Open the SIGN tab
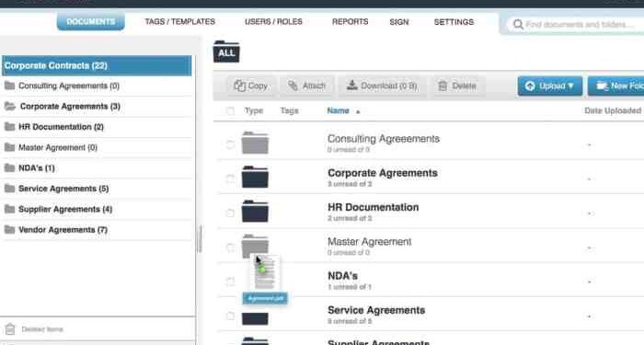This screenshot has height=345, width=644. tap(399, 22)
